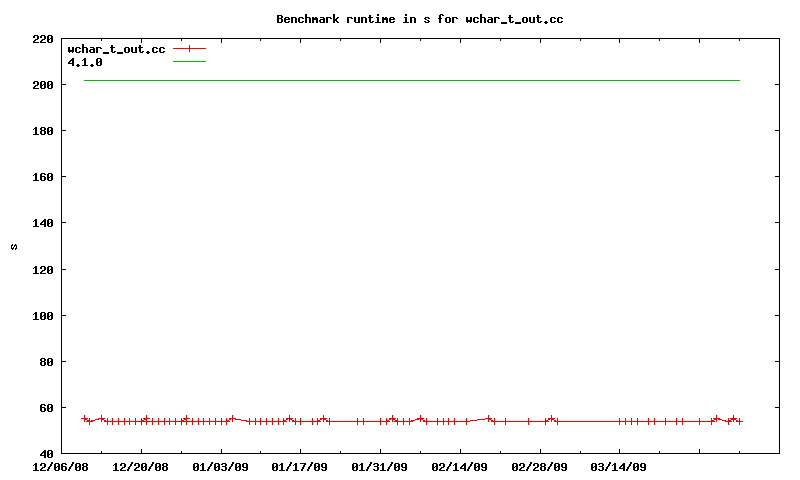
Task: Click the red legend line sample
Action: (189, 49)
